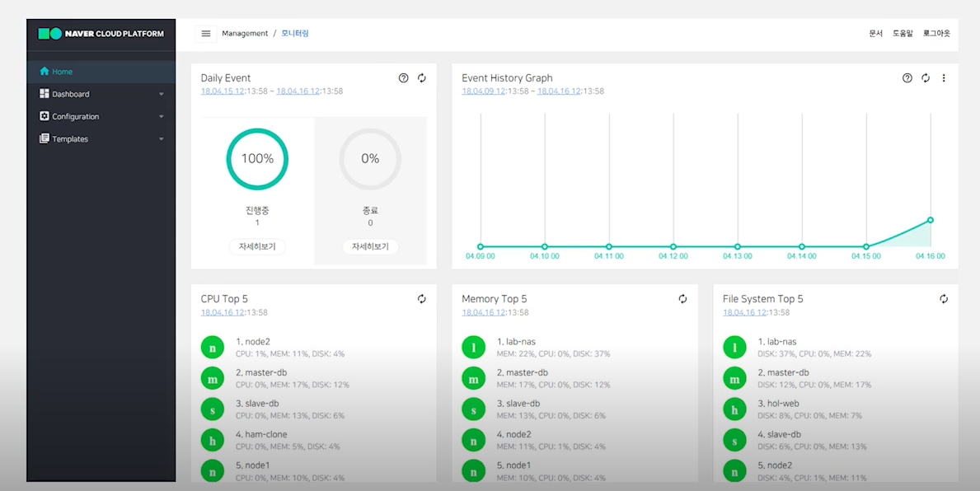Image resolution: width=980 pixels, height=491 pixels.
Task: Click graph data point at 04.15 00
Action: coord(866,247)
